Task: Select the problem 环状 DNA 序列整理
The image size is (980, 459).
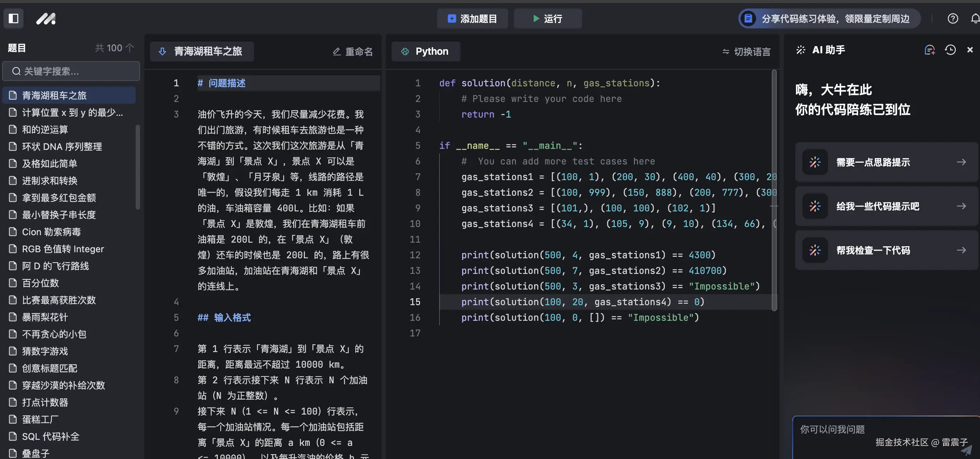Action: pos(61,146)
